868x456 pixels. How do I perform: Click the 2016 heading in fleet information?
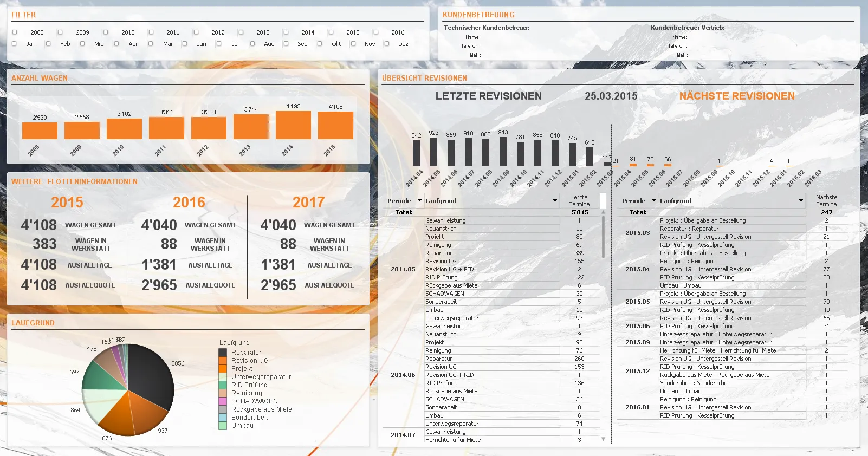pos(189,203)
